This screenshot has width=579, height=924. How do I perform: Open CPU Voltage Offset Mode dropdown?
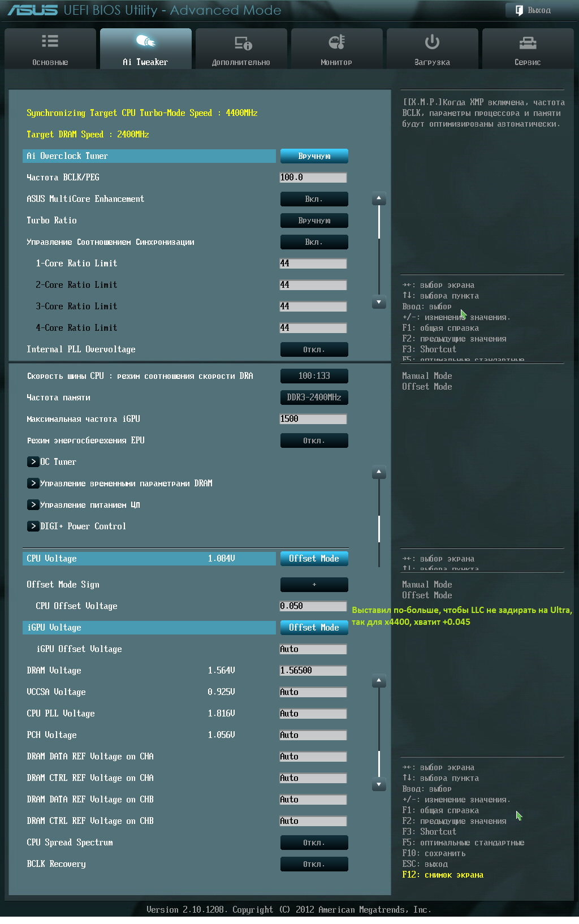(314, 559)
